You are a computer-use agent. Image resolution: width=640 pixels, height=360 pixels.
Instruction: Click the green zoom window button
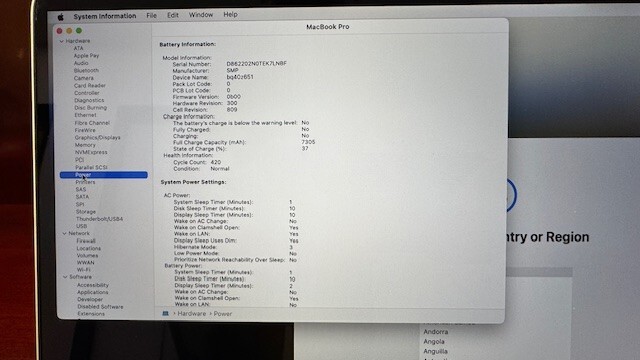coord(79,31)
